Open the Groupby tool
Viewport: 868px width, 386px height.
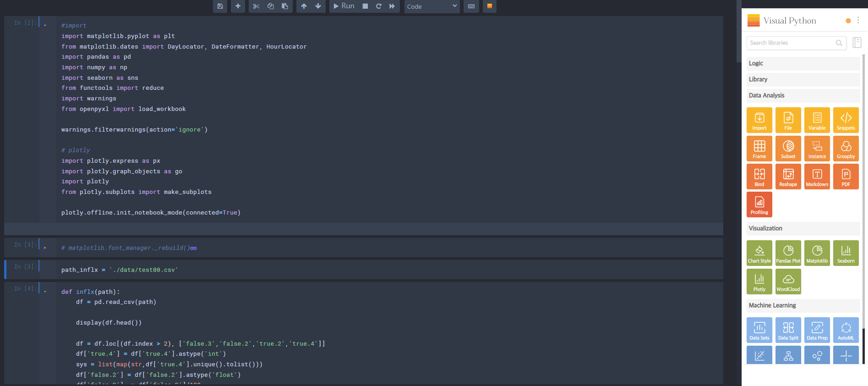[846, 149]
